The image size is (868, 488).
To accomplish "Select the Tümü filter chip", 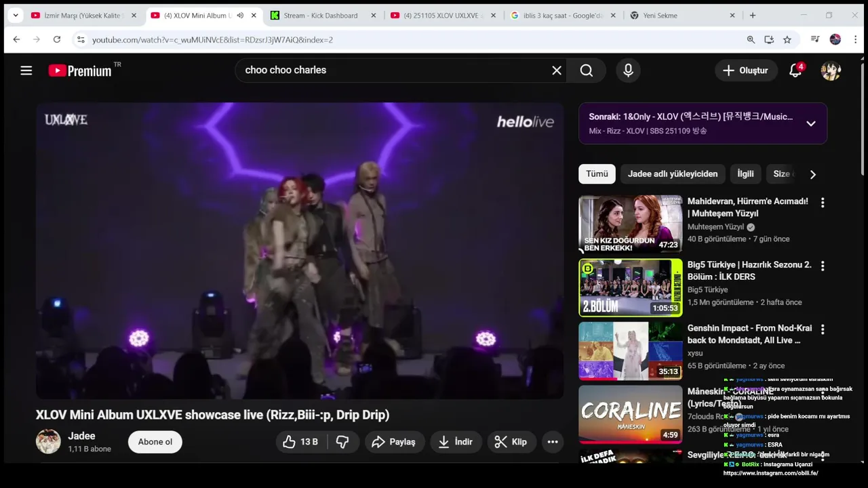I will click(597, 174).
